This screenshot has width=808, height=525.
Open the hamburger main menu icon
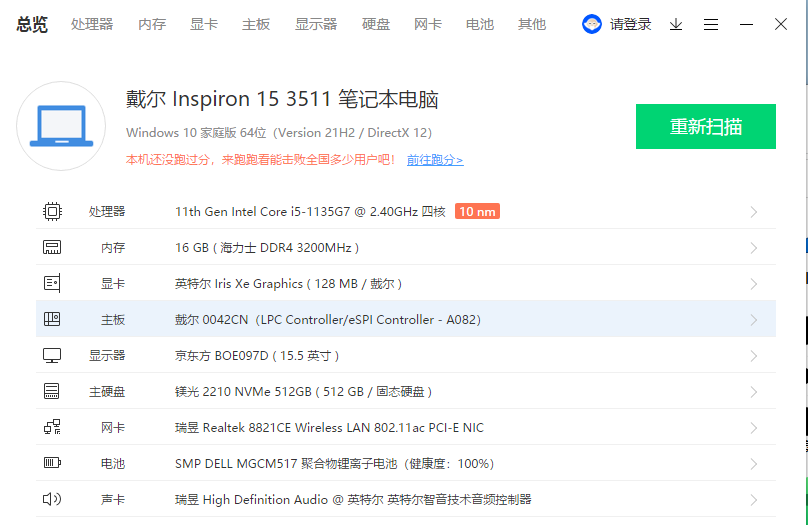[x=711, y=24]
